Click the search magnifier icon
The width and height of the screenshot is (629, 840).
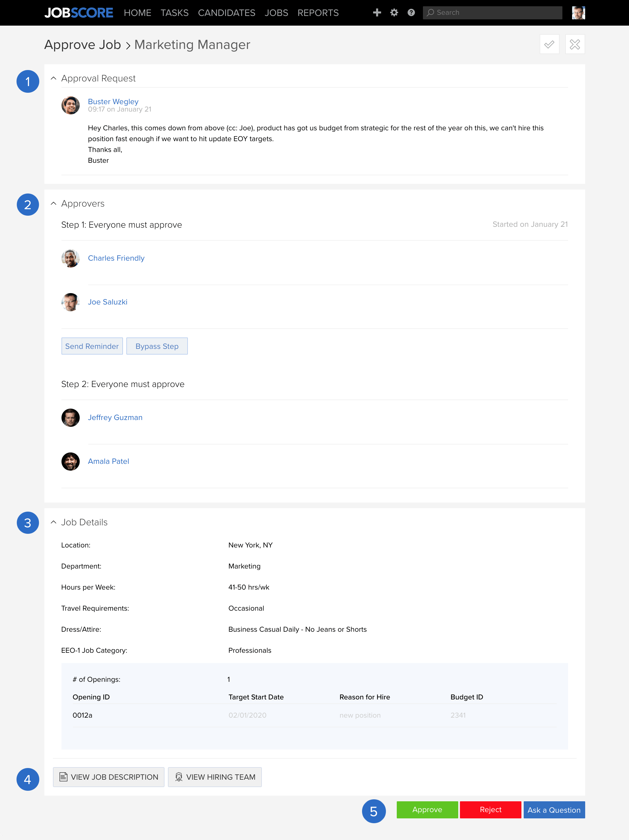pyautogui.click(x=430, y=13)
